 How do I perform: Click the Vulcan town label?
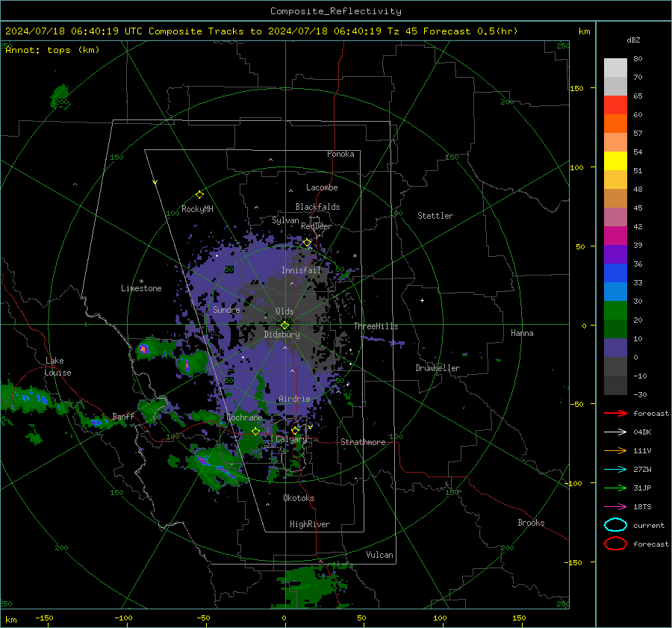(380, 555)
